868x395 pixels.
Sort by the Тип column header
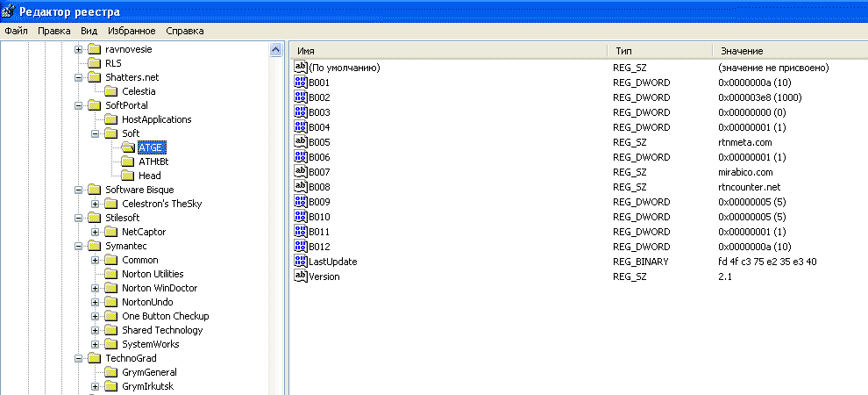(x=660, y=51)
